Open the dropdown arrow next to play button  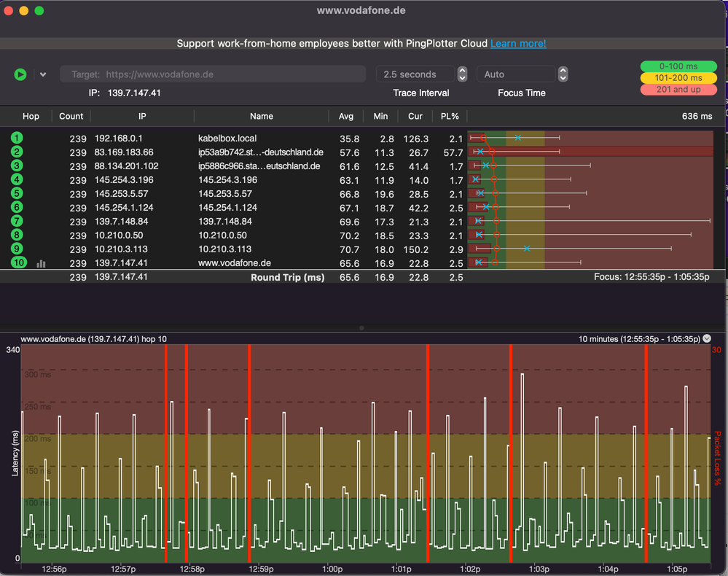[43, 74]
